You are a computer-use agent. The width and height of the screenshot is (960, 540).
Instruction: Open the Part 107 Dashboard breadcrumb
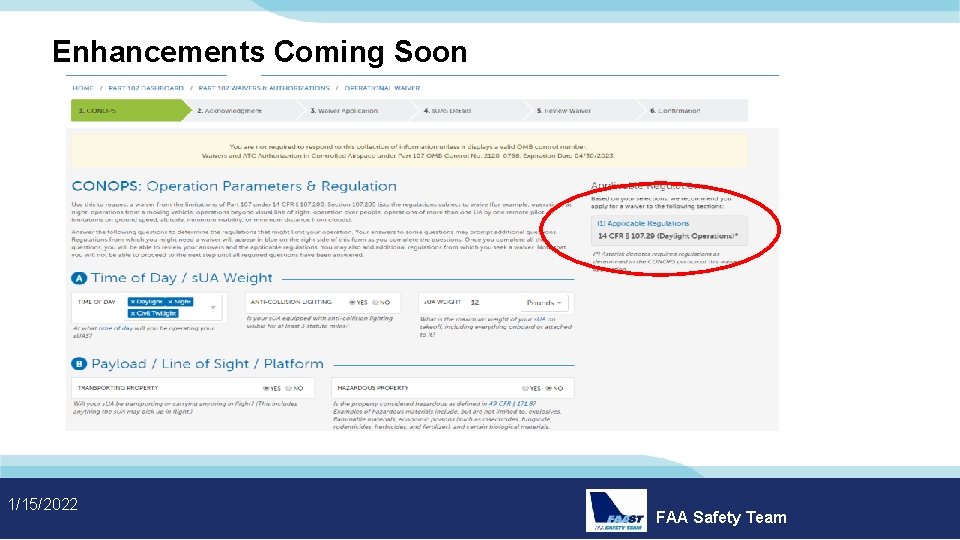click(x=146, y=88)
